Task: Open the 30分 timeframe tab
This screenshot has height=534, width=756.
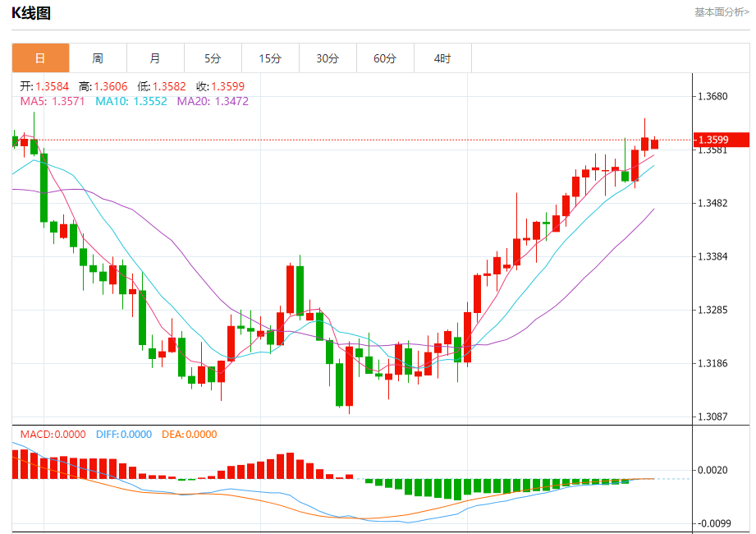Action: [328, 58]
